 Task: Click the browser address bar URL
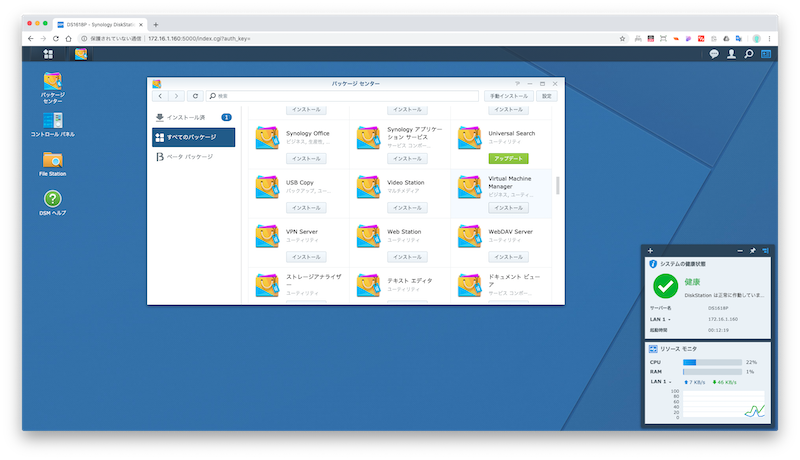(x=199, y=39)
